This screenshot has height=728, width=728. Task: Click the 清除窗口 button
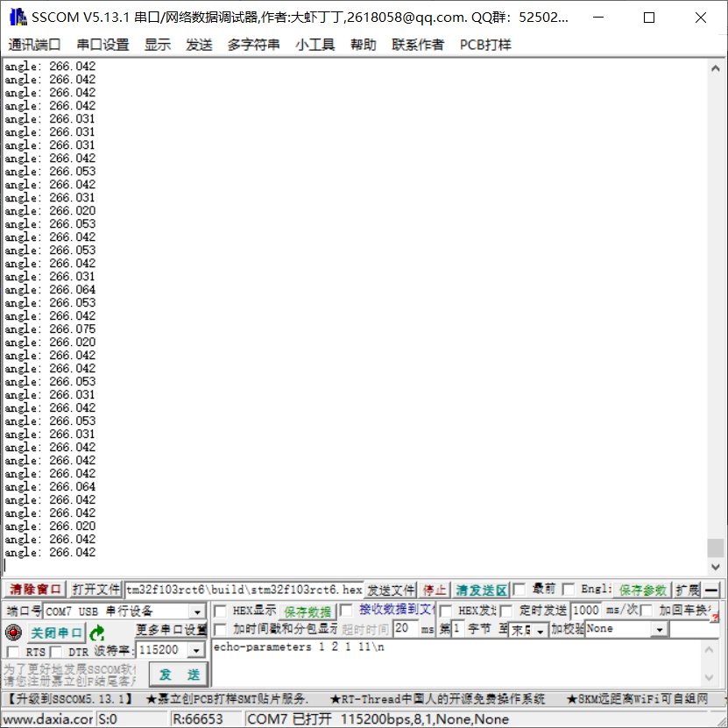point(34,588)
